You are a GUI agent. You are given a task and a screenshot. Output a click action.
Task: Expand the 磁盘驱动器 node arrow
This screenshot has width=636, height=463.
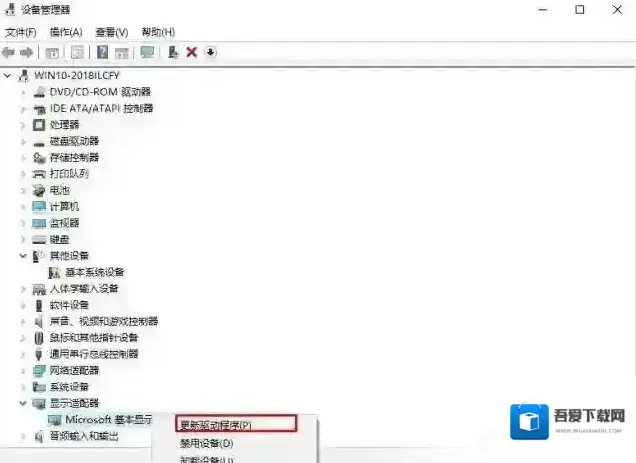[x=23, y=142]
